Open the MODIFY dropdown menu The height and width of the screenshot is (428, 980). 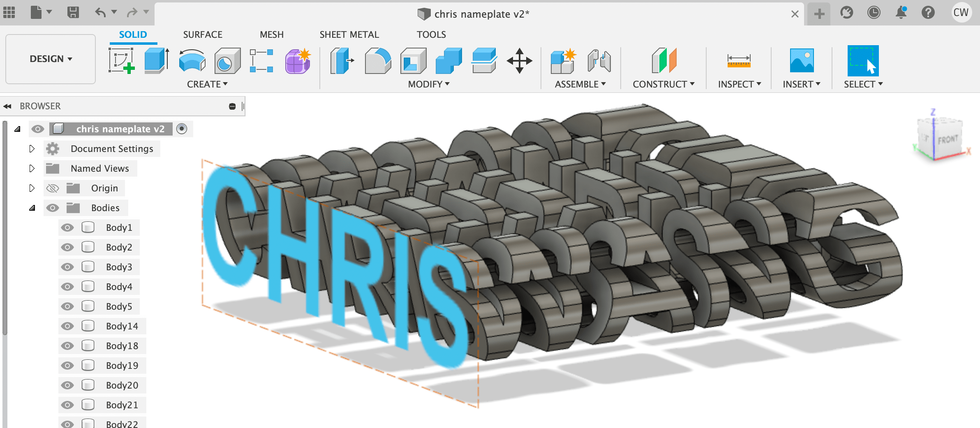(x=429, y=84)
